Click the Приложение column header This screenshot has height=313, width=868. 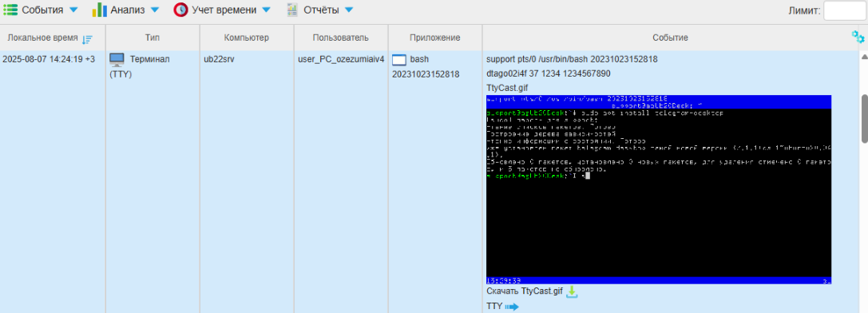[434, 38]
